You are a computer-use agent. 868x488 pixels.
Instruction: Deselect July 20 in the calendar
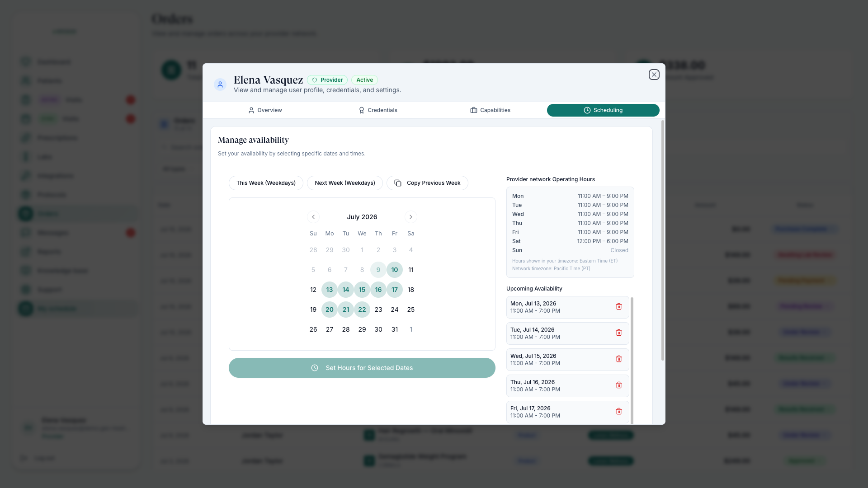tap(330, 310)
